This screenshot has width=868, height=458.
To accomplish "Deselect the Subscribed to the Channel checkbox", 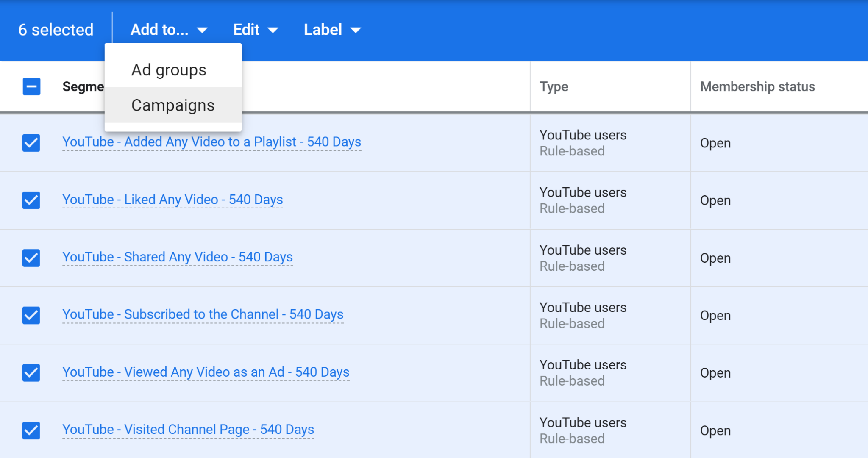I will point(31,315).
